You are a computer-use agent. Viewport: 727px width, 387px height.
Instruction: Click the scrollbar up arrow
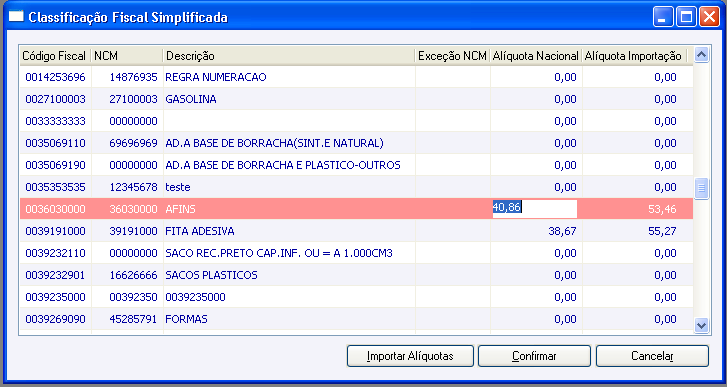point(701,55)
